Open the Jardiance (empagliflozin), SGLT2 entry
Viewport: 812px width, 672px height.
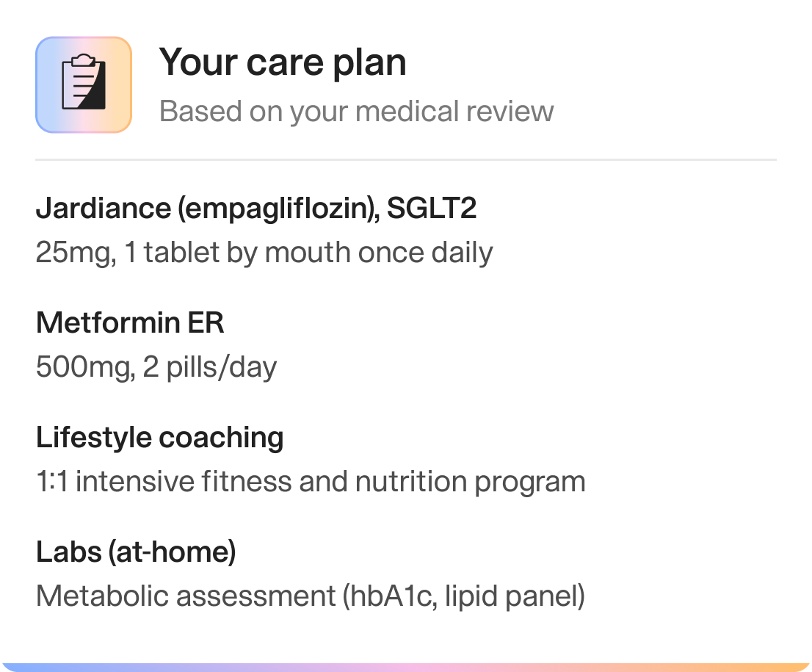(255, 209)
